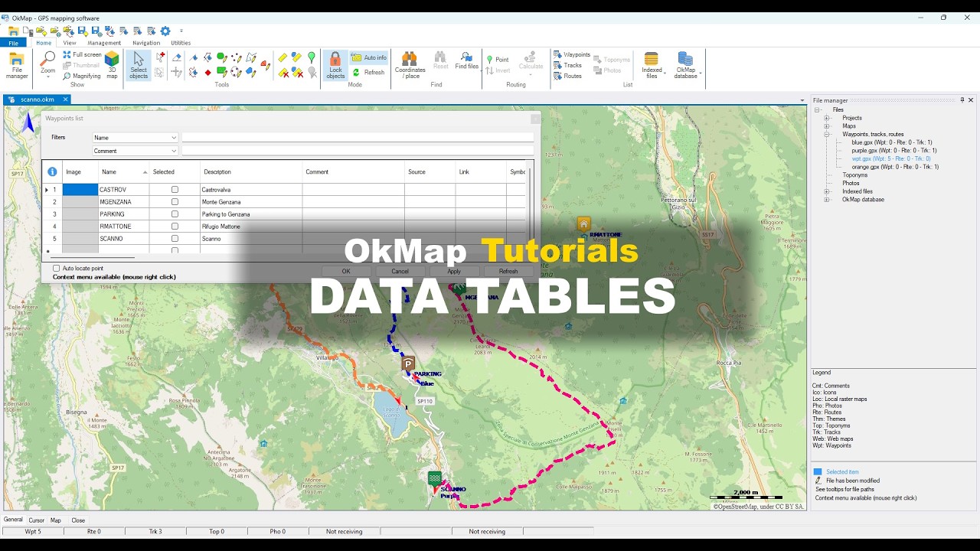Collapse Waypoints, tracks, routes node
Screen dimensions: 980x551
click(x=827, y=134)
